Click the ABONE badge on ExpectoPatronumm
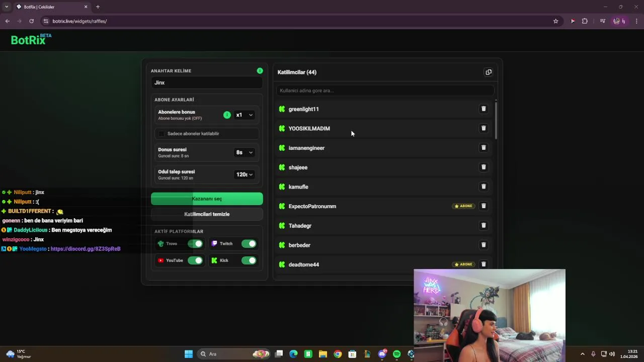Screen dimensions: 644x362 click(463, 206)
